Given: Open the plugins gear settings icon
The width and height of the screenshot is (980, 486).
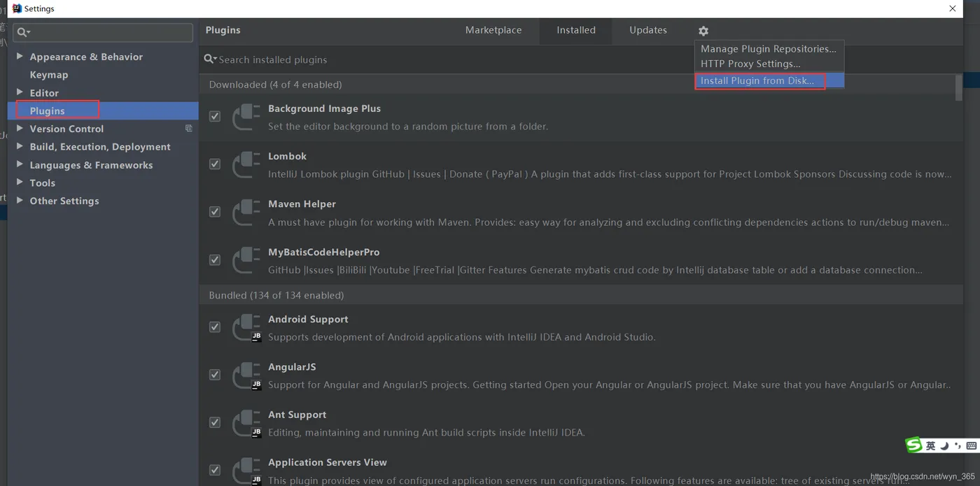Looking at the screenshot, I should click(703, 31).
